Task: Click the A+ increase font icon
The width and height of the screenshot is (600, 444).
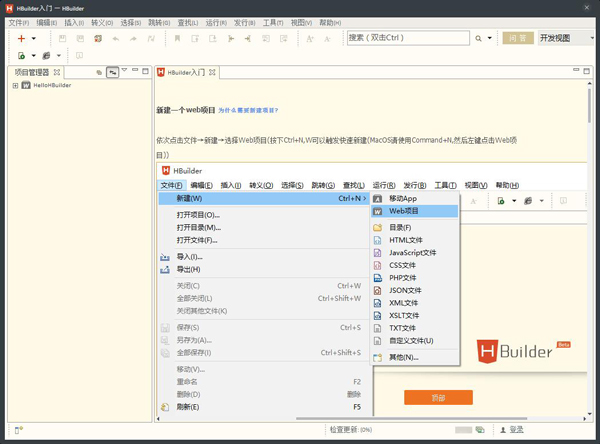Action: (310, 39)
